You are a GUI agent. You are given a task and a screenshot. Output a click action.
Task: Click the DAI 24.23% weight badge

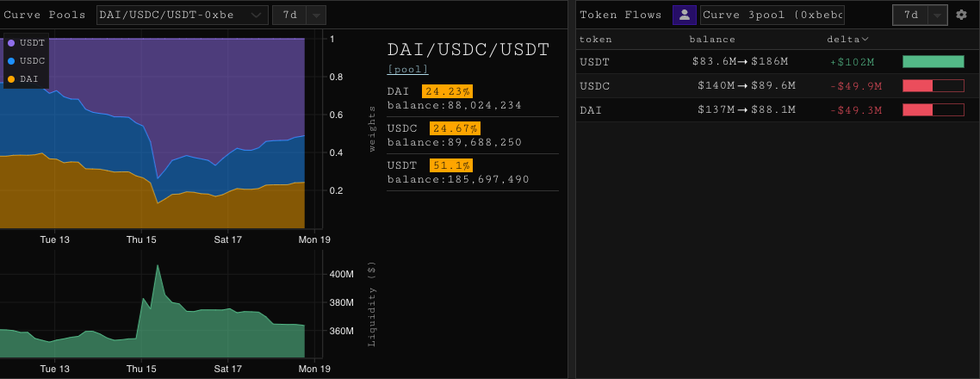click(x=446, y=91)
